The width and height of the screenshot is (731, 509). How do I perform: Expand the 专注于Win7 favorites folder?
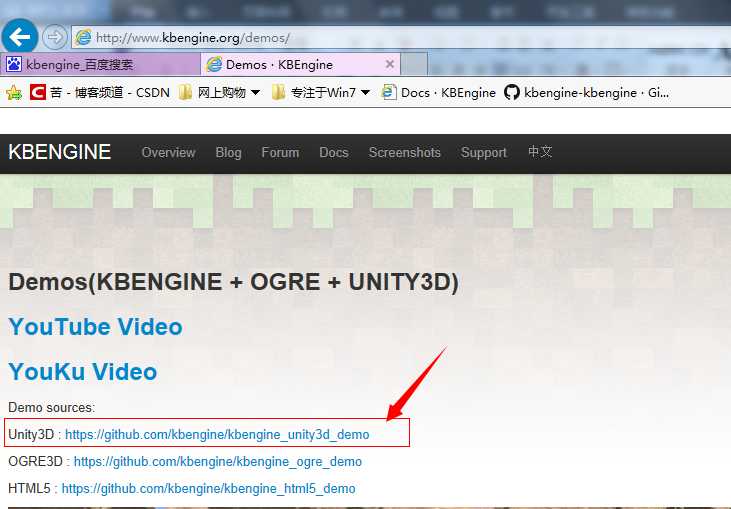(x=321, y=92)
